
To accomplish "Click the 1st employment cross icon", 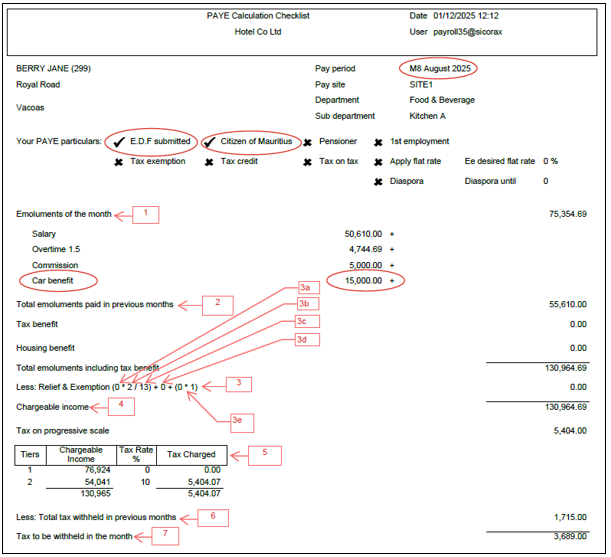I will (378, 142).
